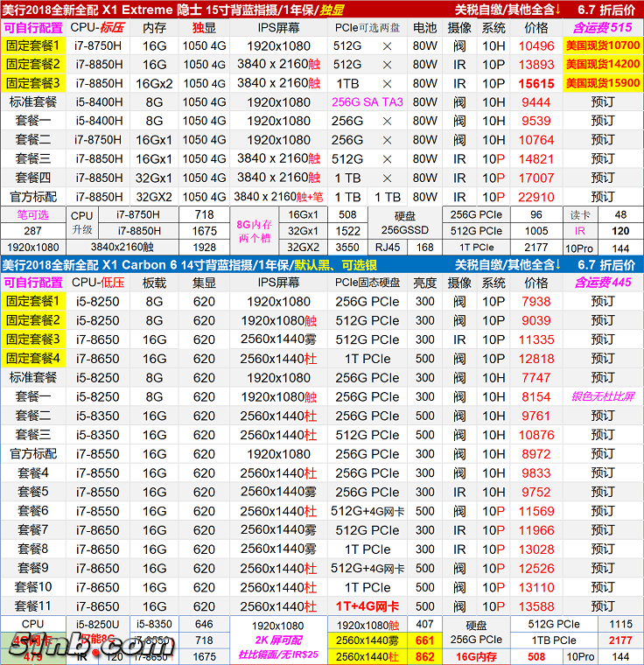Click the CPU-低压 column header

click(98, 283)
